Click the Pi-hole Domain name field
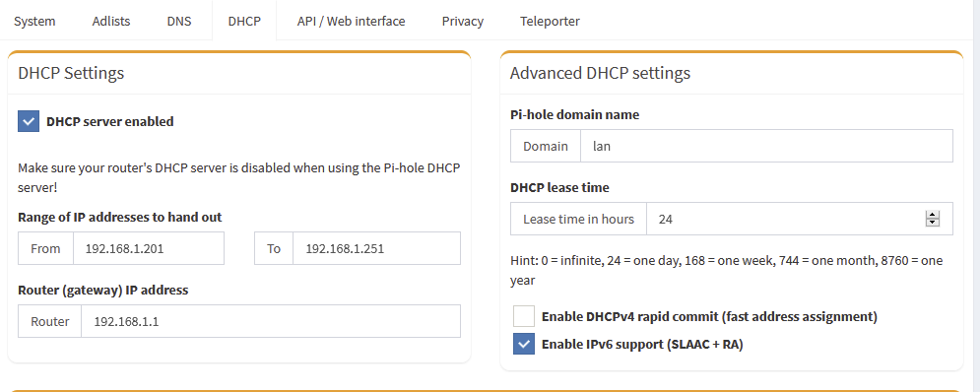The height and width of the screenshot is (392, 980). tap(767, 146)
